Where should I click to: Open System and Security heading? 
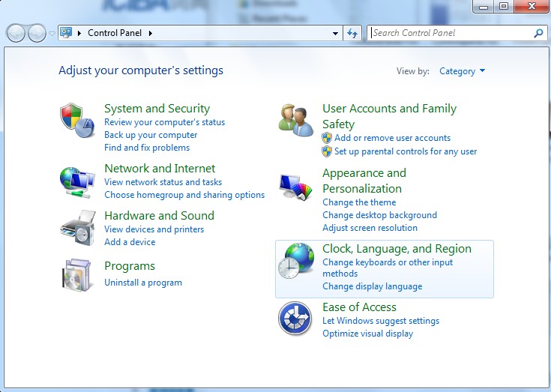pos(157,109)
